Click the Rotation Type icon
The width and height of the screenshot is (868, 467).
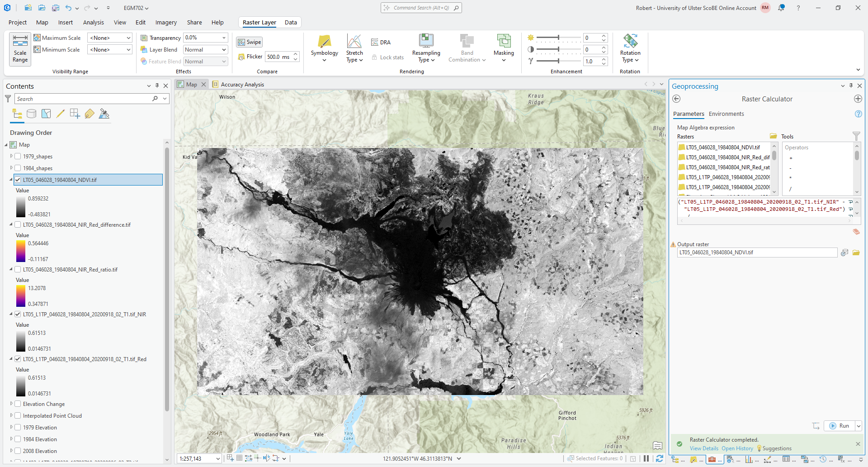pos(630,41)
